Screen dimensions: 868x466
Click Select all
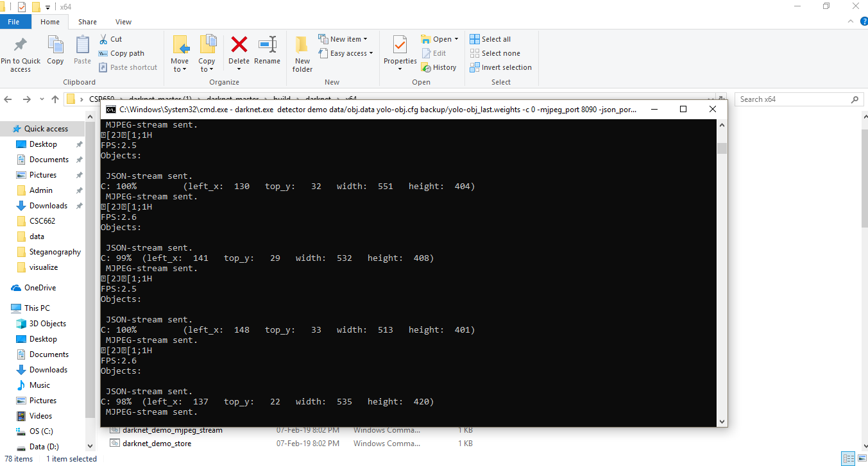(490, 39)
